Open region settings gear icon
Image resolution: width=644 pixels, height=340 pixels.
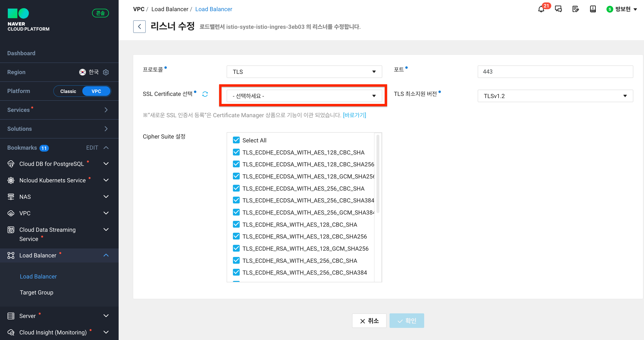[106, 72]
